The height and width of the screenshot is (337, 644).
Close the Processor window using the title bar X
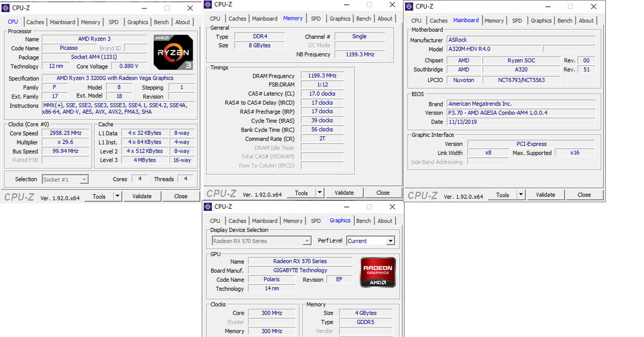[190, 8]
